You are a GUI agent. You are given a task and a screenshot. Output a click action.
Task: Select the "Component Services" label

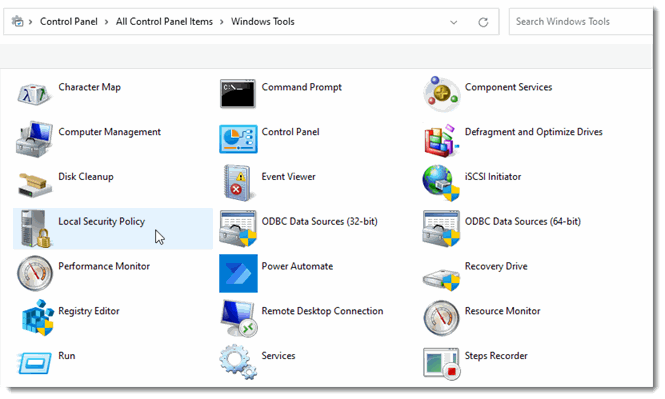509,87
